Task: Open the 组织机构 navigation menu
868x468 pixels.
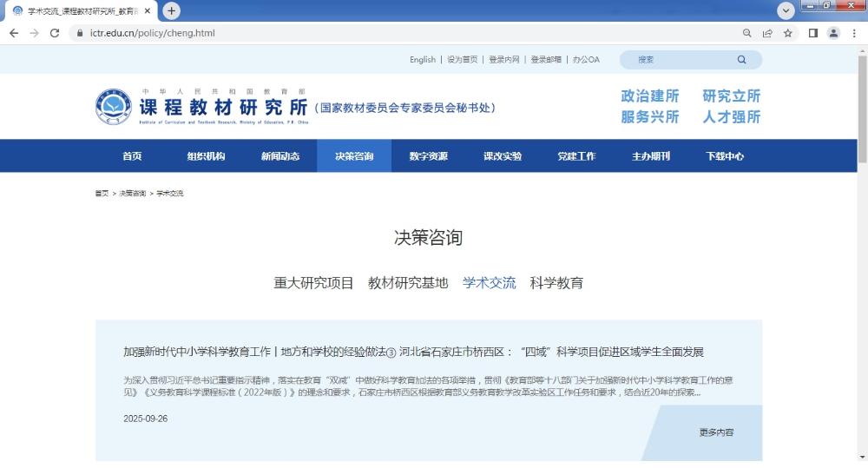Action: [x=206, y=156]
